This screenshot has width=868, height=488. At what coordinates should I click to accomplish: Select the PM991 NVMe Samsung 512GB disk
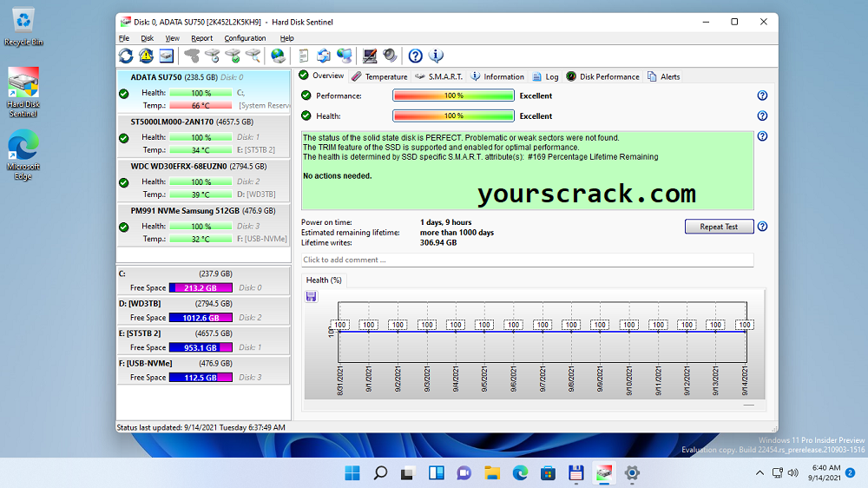coord(204,225)
